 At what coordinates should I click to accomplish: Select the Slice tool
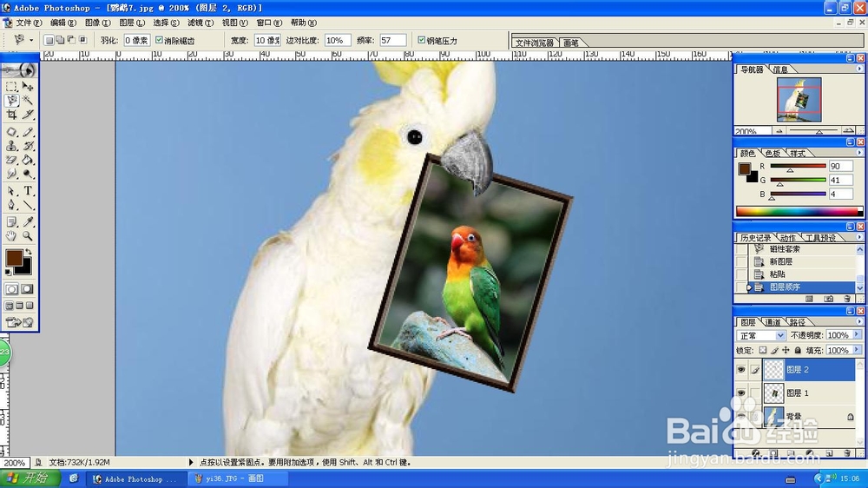click(27, 114)
